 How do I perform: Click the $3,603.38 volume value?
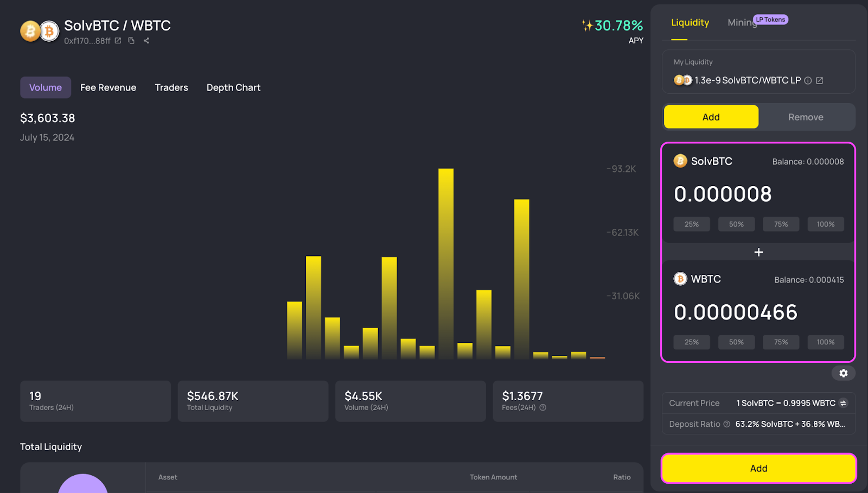point(48,118)
